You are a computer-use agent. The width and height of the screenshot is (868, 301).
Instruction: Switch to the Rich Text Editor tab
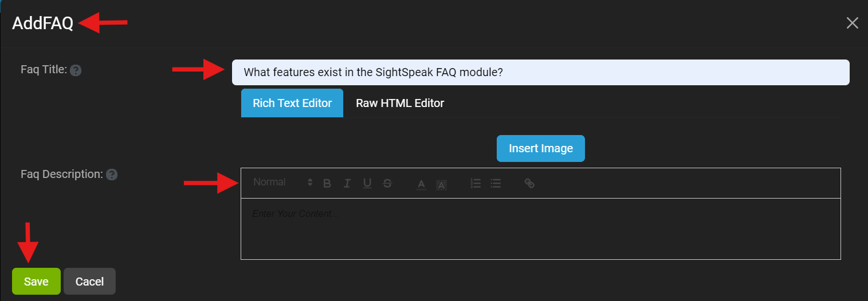point(292,103)
